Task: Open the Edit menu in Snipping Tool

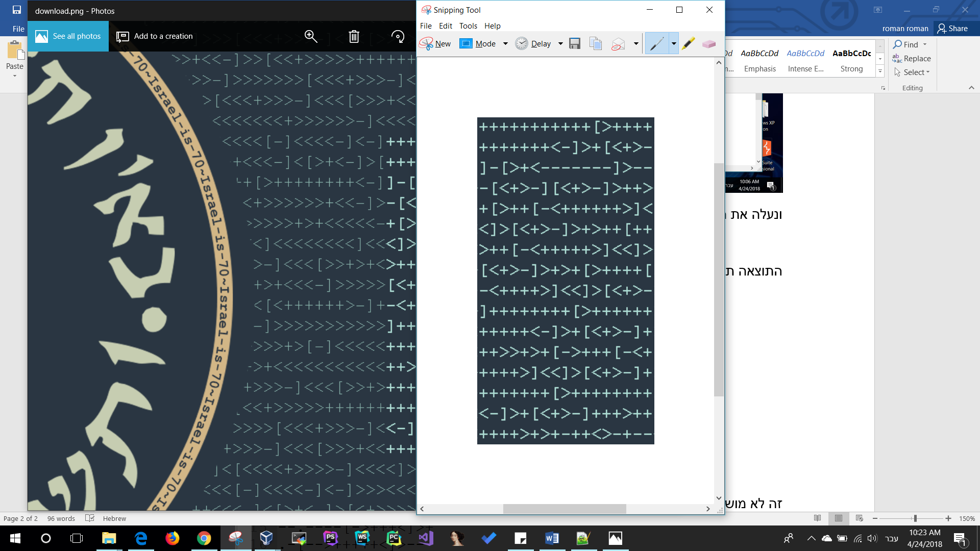Action: 445,26
